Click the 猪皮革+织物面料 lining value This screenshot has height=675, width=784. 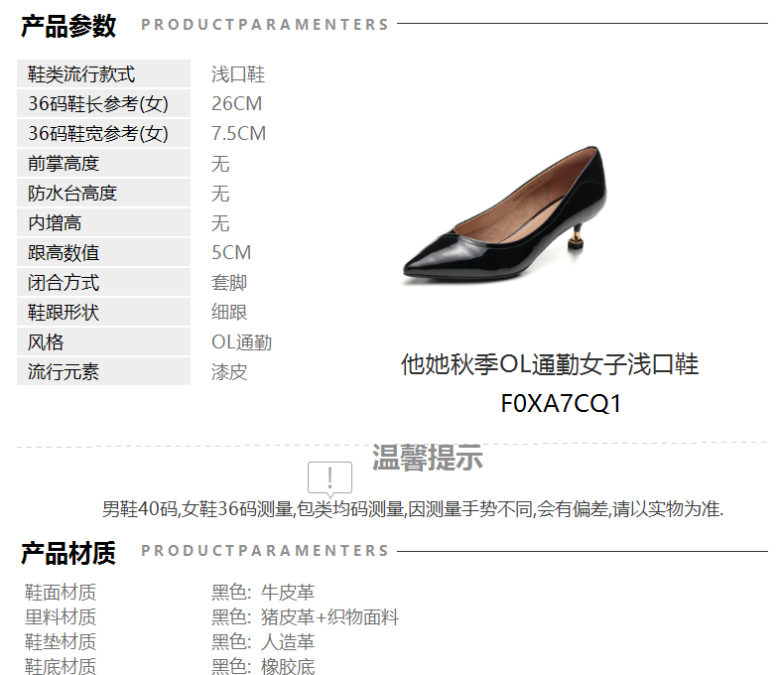(x=329, y=617)
